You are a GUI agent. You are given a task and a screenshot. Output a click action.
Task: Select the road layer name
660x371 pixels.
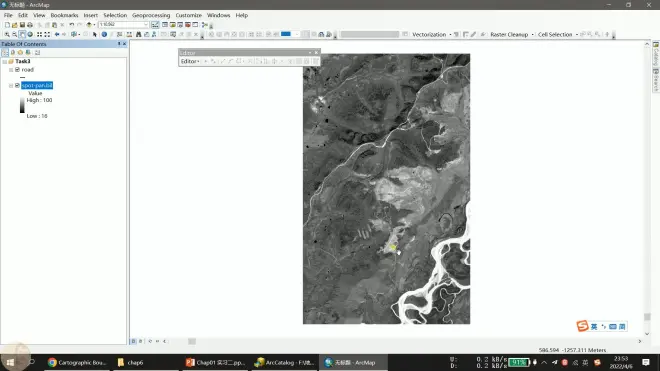tap(28, 70)
